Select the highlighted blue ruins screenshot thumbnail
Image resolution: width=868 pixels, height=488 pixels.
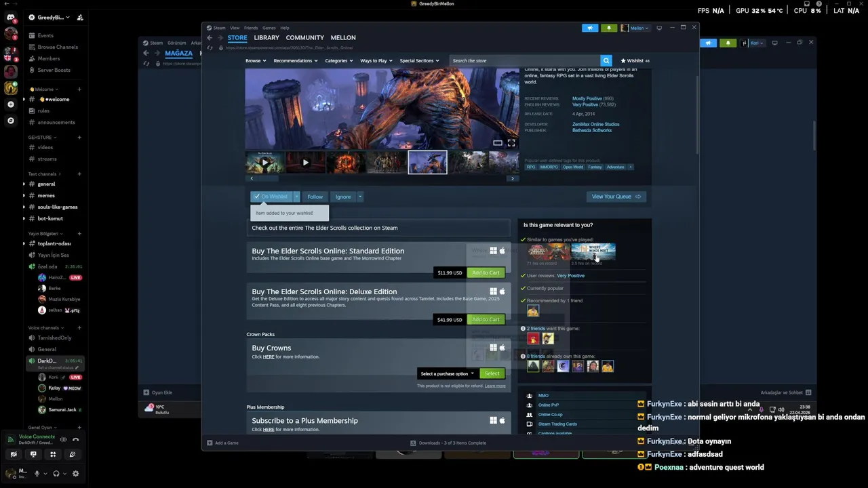427,163
